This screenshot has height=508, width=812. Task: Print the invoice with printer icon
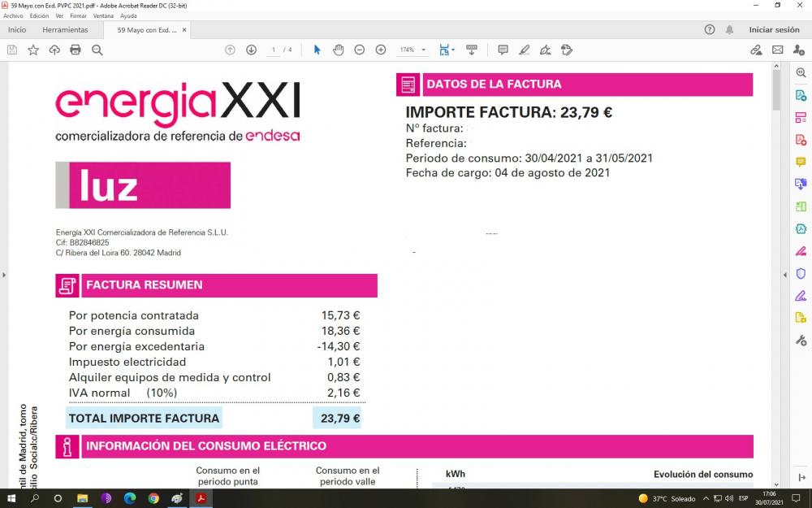76,50
